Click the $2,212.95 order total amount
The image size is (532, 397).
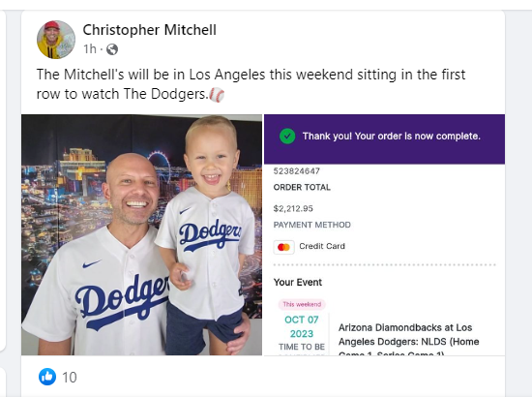[x=293, y=208]
